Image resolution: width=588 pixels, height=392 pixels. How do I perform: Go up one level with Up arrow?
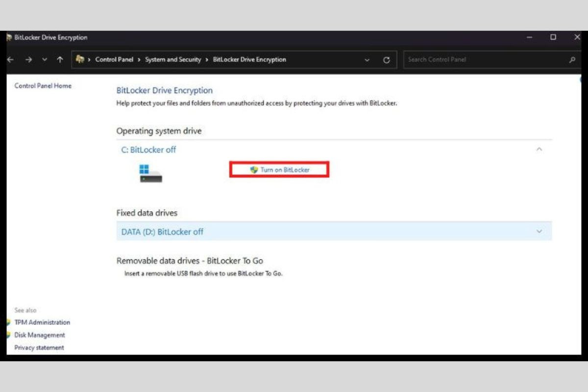tap(60, 59)
